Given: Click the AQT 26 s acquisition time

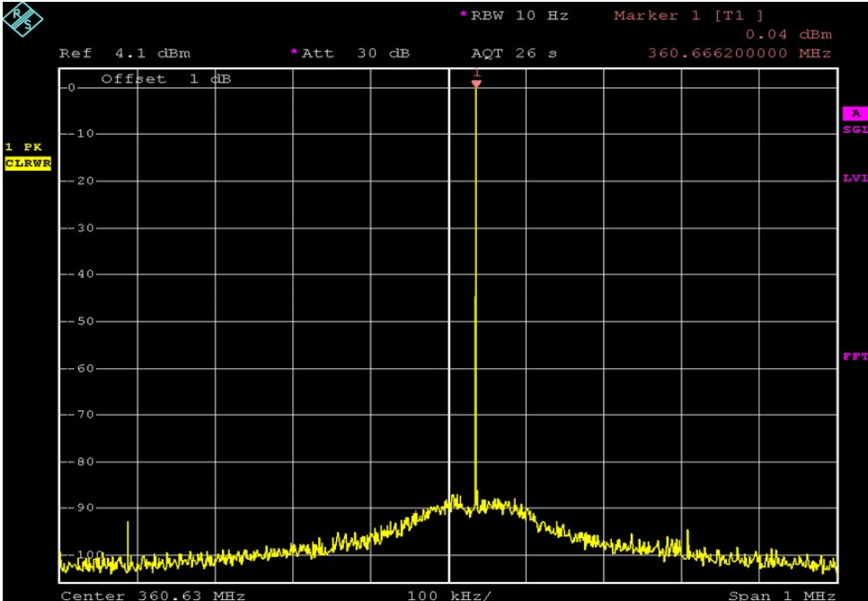Looking at the screenshot, I should pos(514,53).
